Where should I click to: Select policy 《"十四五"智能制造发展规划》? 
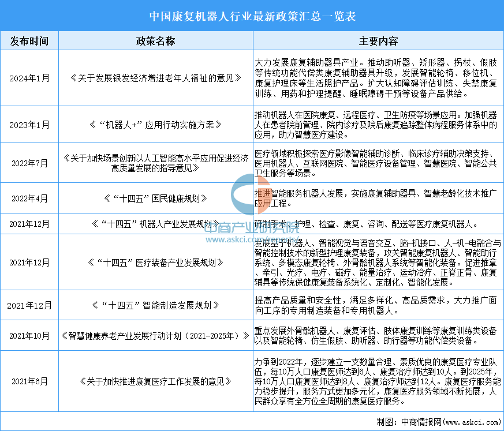pos(155,305)
